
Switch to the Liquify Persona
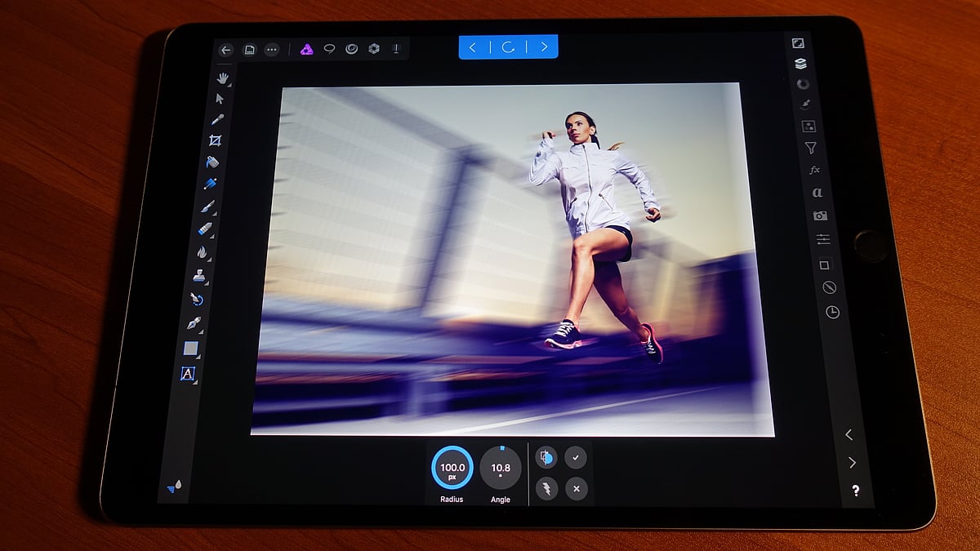(x=351, y=49)
